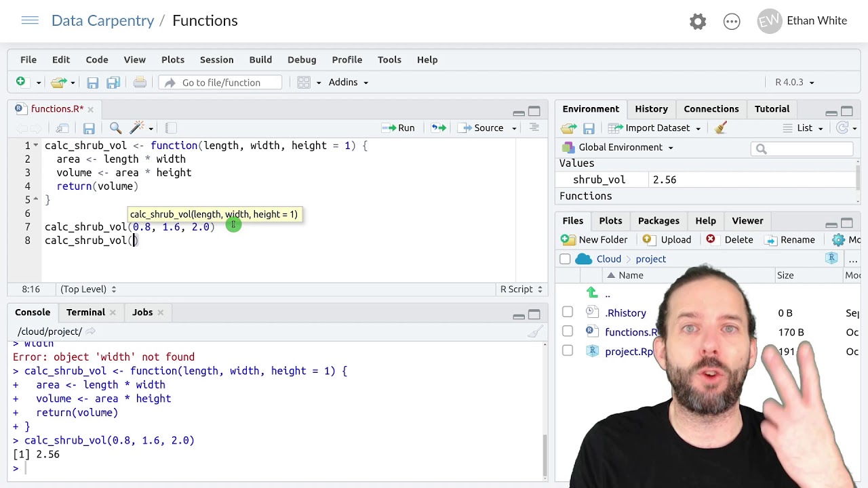Open the settings gear icon
This screenshot has width=868, height=488.
pos(698,22)
